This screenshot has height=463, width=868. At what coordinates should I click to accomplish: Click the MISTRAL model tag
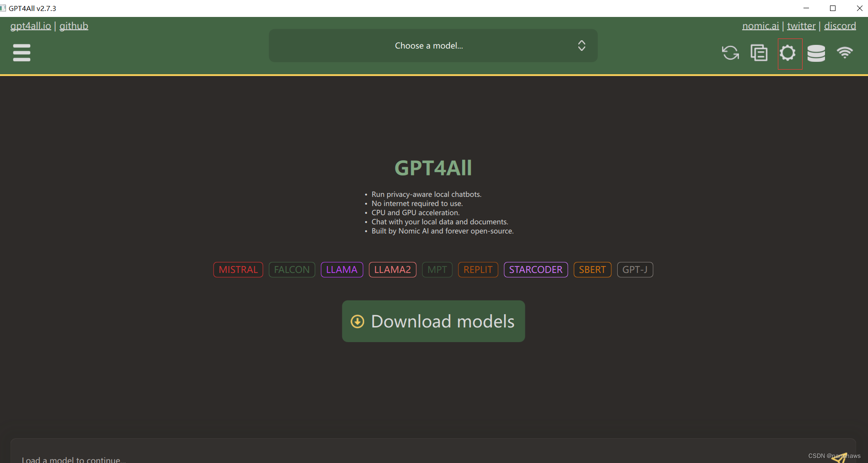(238, 270)
